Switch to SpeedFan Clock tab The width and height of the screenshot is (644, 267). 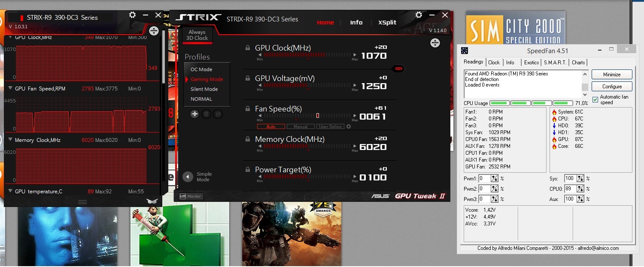click(494, 62)
